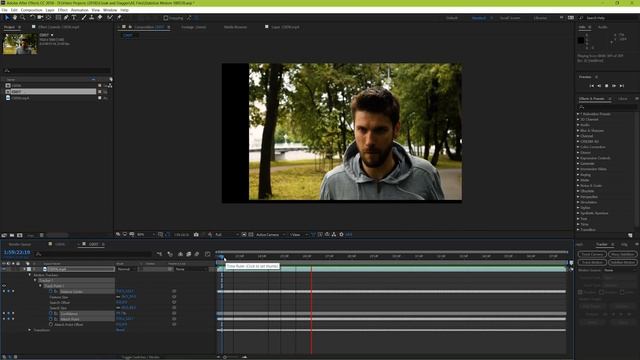Collapse the Tracker 1 group
Image resolution: width=640 pixels, height=360 pixels.
click(x=35, y=280)
